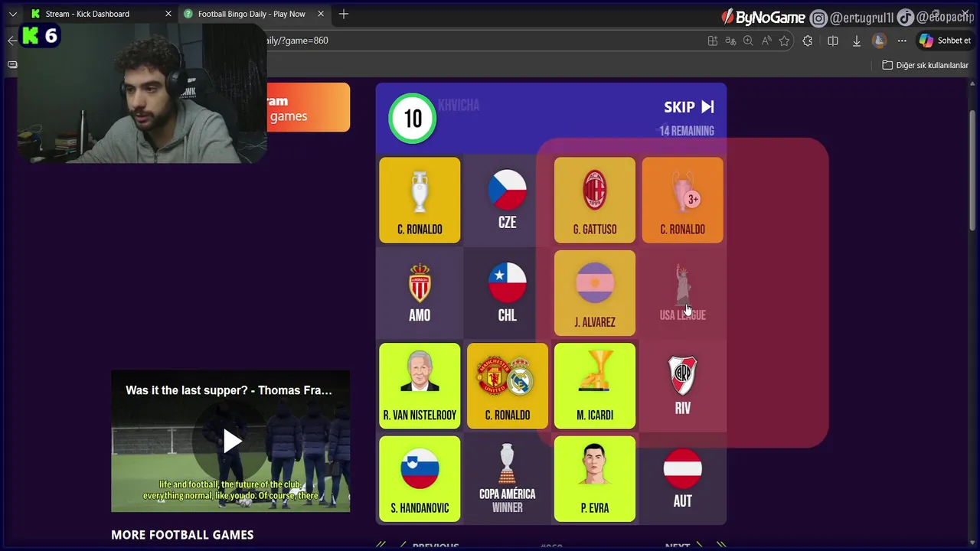Expand the tab search dropdown chevron

click(12, 14)
